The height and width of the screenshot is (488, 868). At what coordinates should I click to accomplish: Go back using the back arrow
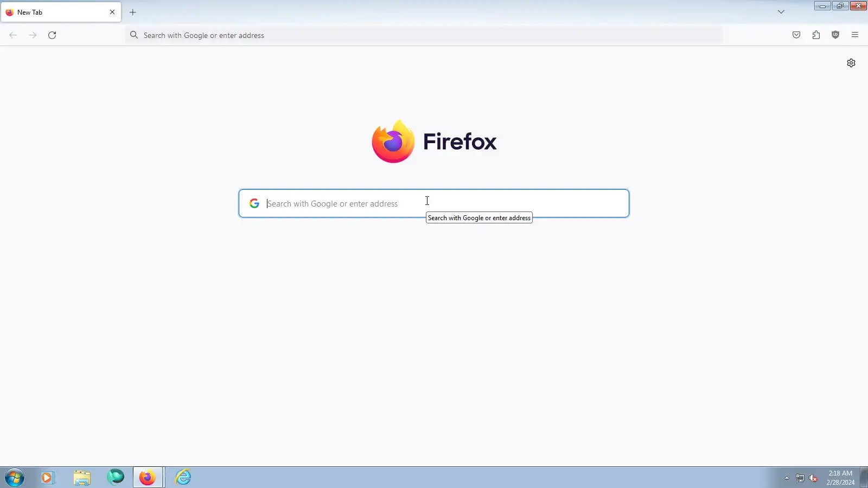click(13, 35)
